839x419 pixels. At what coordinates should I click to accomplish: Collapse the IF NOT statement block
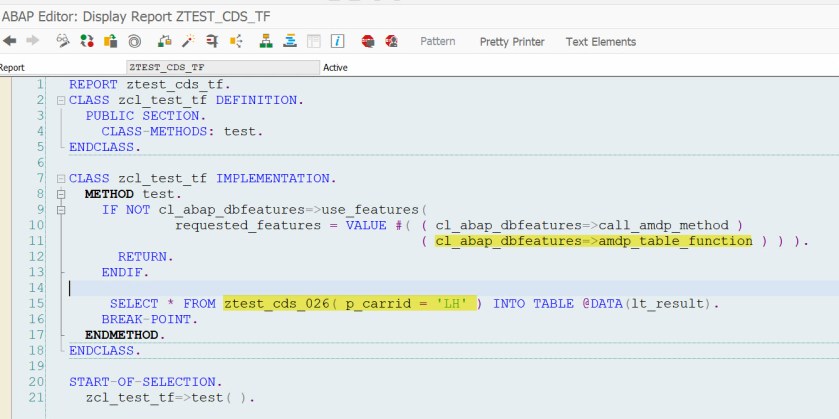tap(61, 210)
